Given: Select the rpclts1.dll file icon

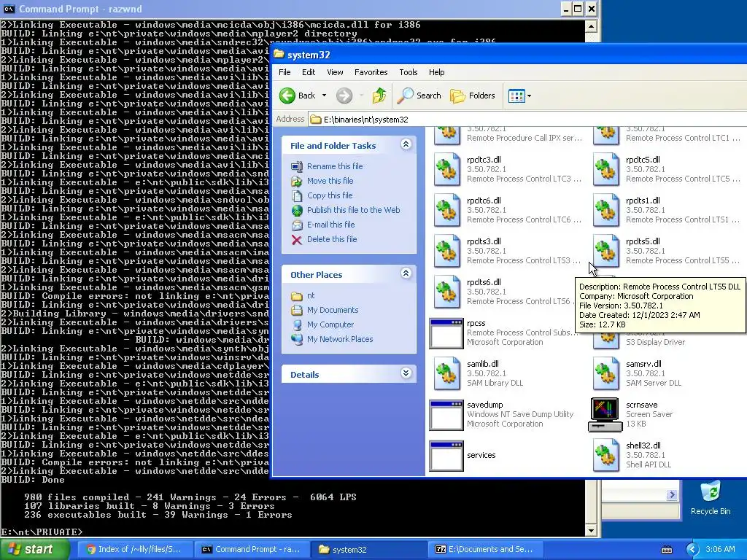Looking at the screenshot, I should tap(606, 210).
